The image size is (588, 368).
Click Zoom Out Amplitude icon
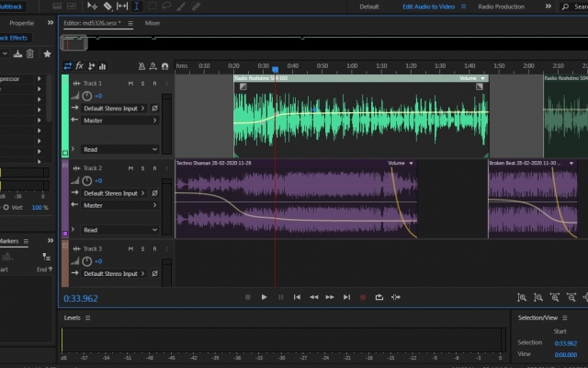pos(538,297)
